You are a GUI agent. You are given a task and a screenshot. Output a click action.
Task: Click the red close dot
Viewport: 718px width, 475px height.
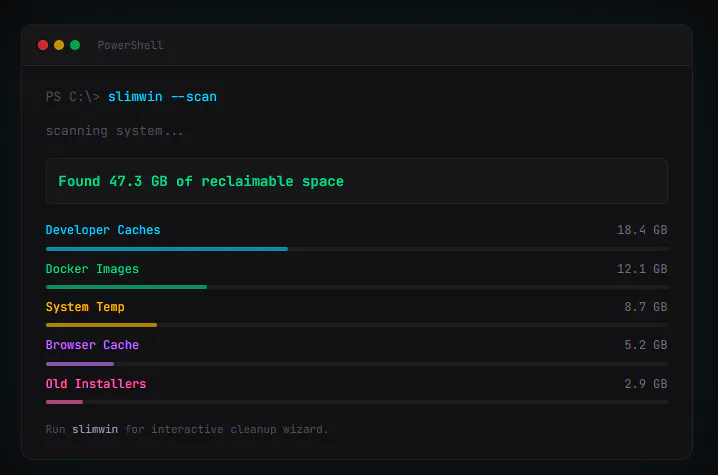tap(43, 45)
